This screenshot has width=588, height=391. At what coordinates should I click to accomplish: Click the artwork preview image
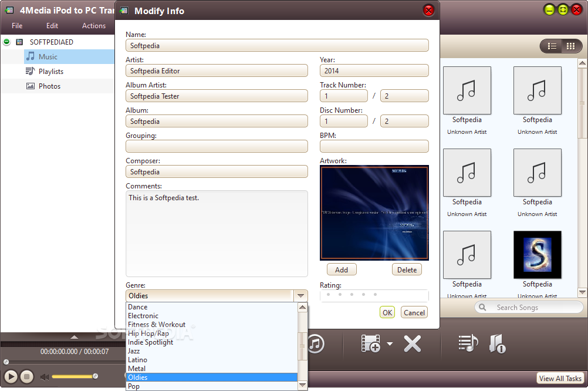(x=374, y=213)
